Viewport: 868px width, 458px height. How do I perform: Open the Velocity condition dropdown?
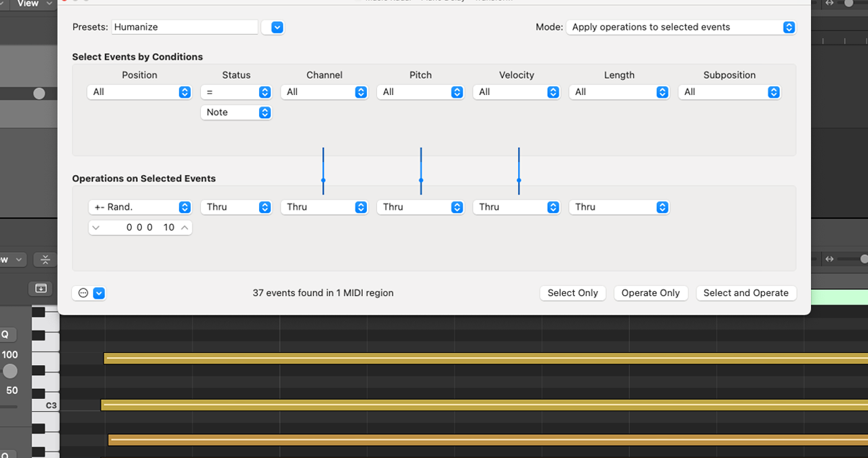[x=516, y=92]
